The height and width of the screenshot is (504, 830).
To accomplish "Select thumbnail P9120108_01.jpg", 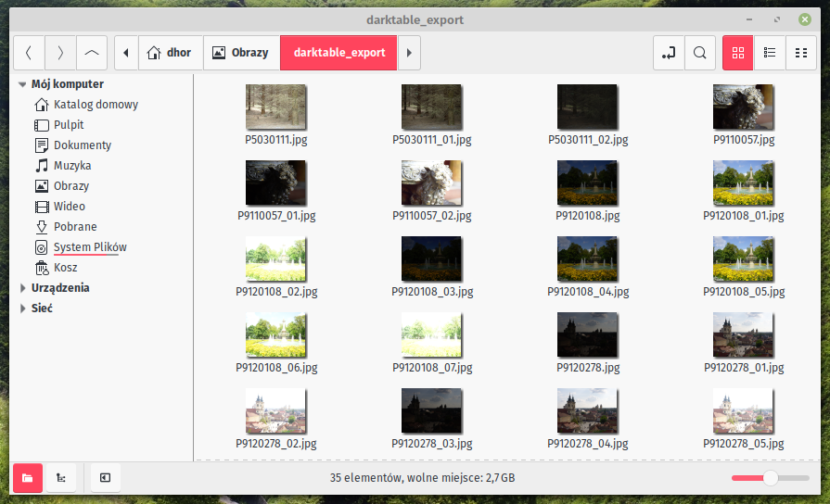I will click(743, 183).
